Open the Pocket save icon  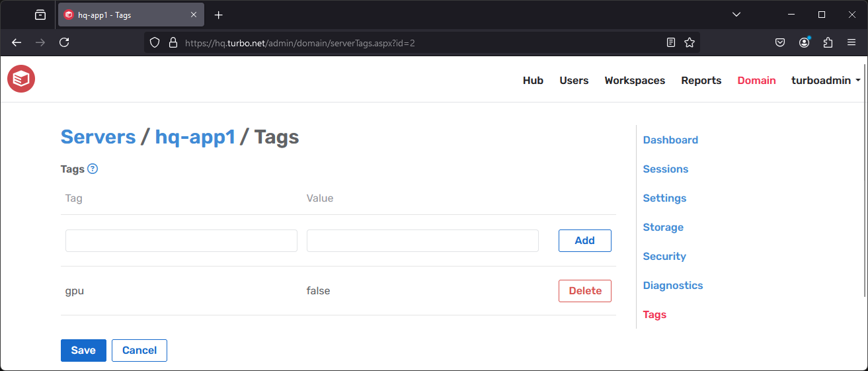780,42
